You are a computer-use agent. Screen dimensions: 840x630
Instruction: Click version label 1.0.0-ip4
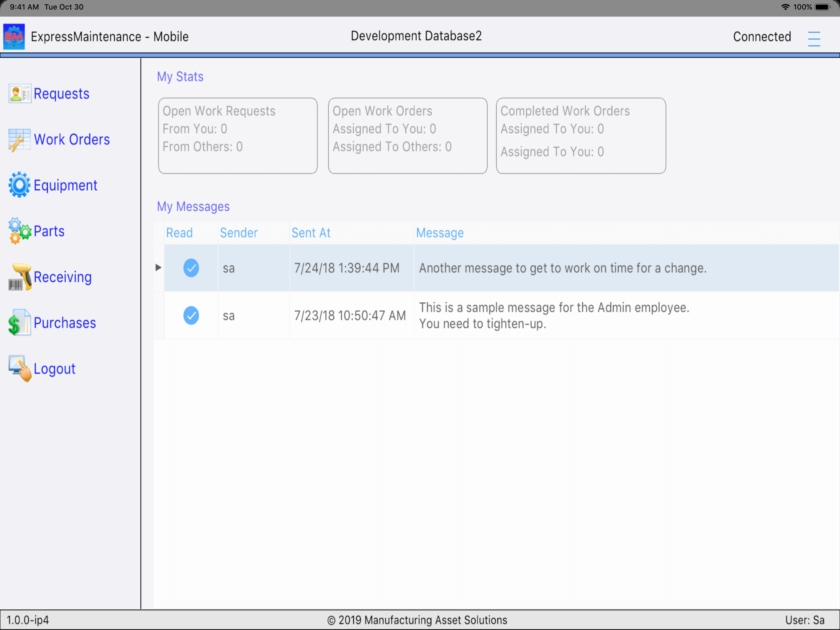[x=28, y=620]
